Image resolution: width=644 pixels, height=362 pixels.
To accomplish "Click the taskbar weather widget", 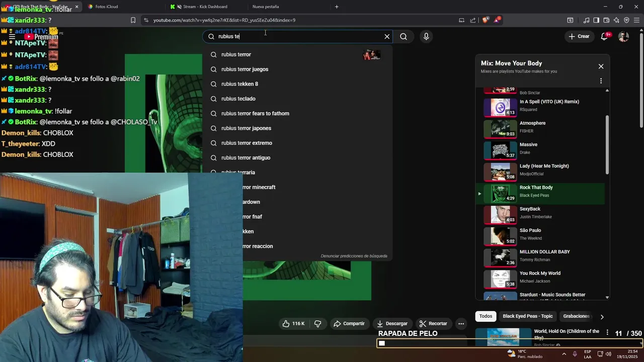I will point(525,354).
